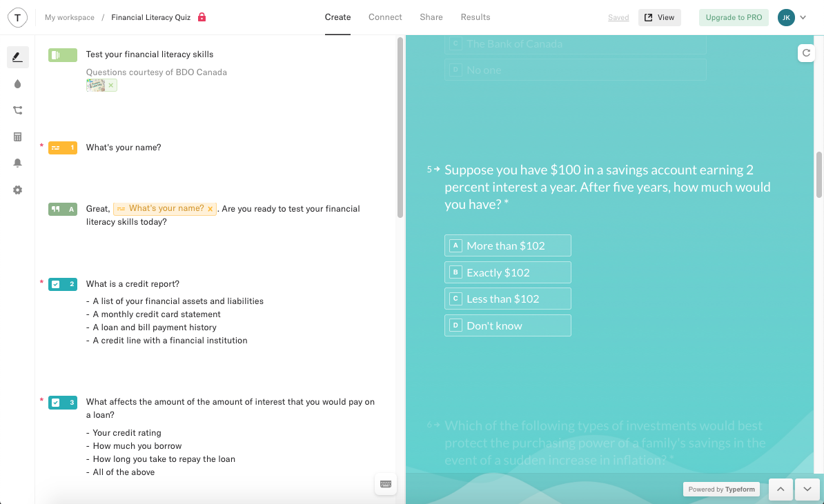Refresh the form preview
Image resolution: width=824 pixels, height=504 pixels.
tap(806, 53)
